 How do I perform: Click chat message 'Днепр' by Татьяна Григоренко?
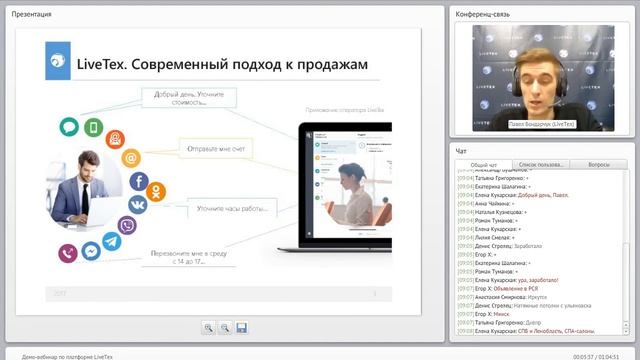pyautogui.click(x=533, y=322)
